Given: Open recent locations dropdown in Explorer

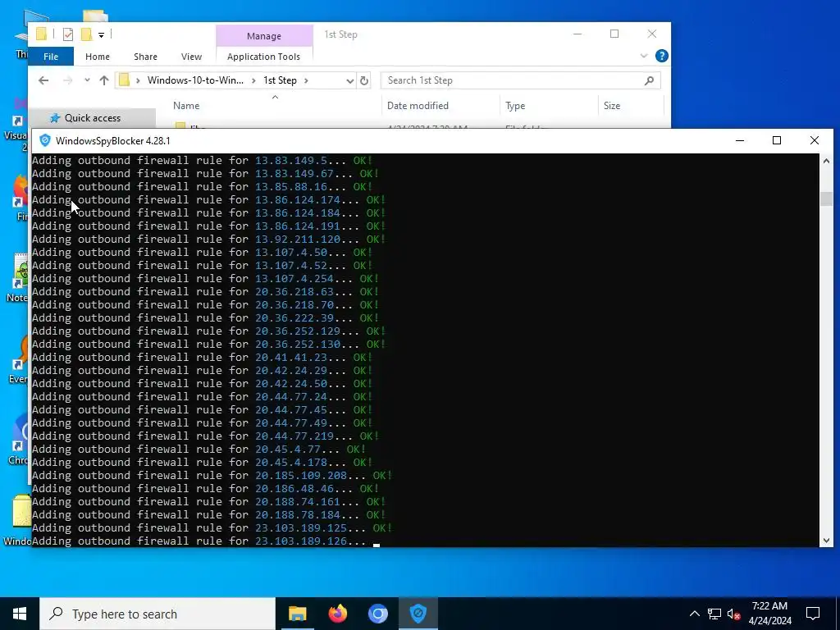Looking at the screenshot, I should pos(87,80).
